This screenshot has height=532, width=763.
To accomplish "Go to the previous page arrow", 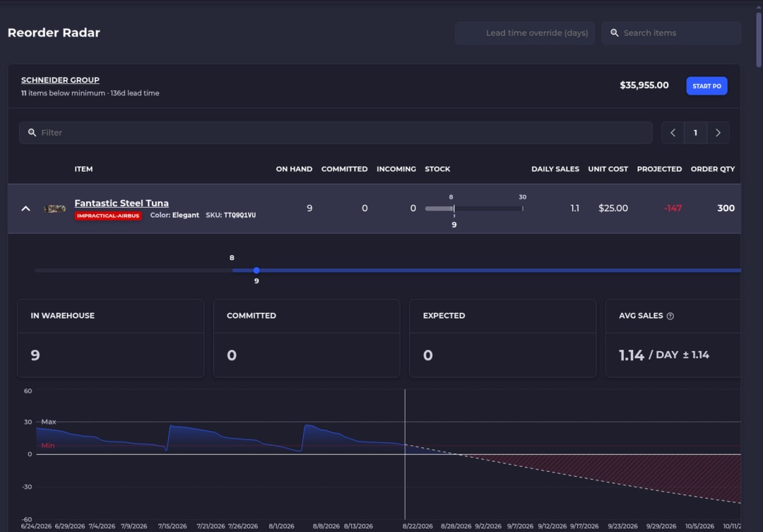I will (x=673, y=132).
